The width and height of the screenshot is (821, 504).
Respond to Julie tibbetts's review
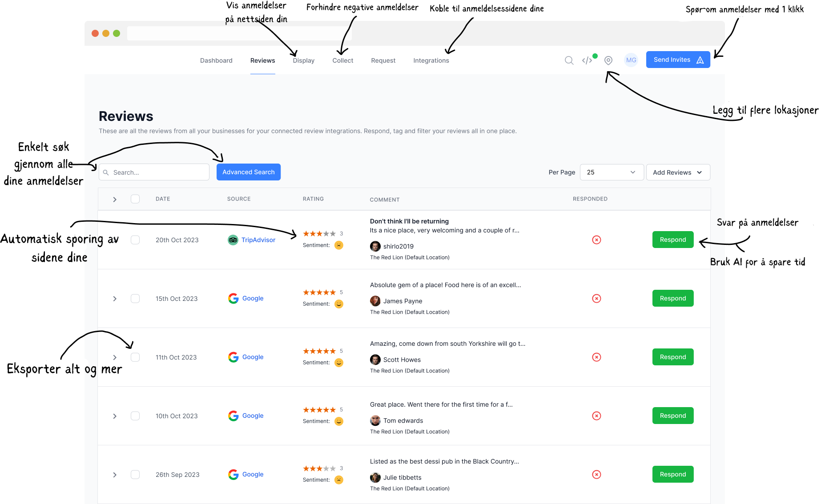click(673, 474)
